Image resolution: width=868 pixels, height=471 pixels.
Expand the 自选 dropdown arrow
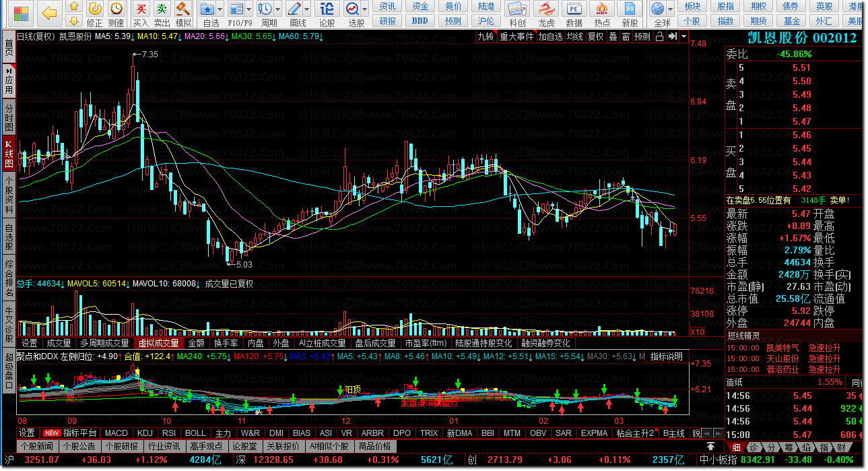point(220,9)
